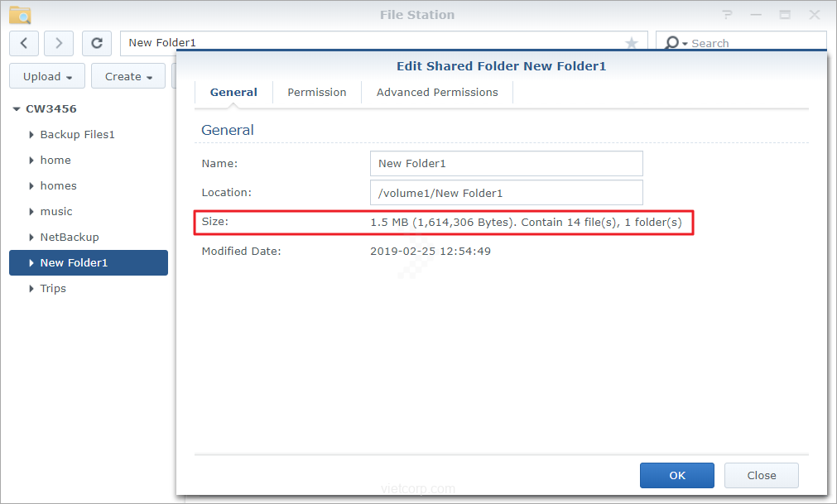Image resolution: width=837 pixels, height=504 pixels.
Task: Go back with the left arrow button
Action: 24,43
